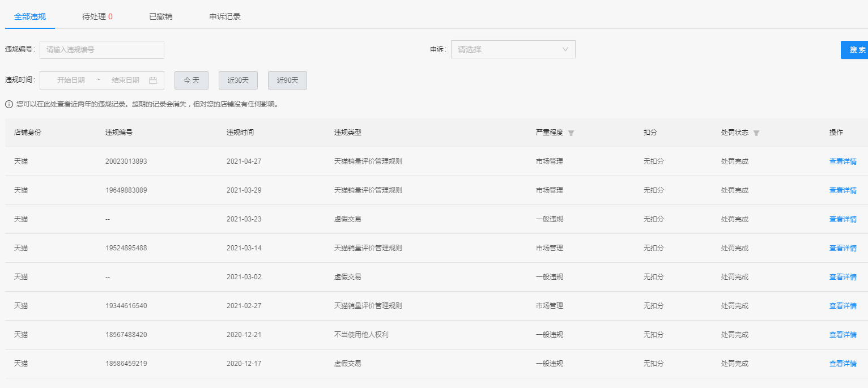The height and width of the screenshot is (388, 868).
Task: View details for the 2021-03-02 record
Action: pyautogui.click(x=843, y=277)
